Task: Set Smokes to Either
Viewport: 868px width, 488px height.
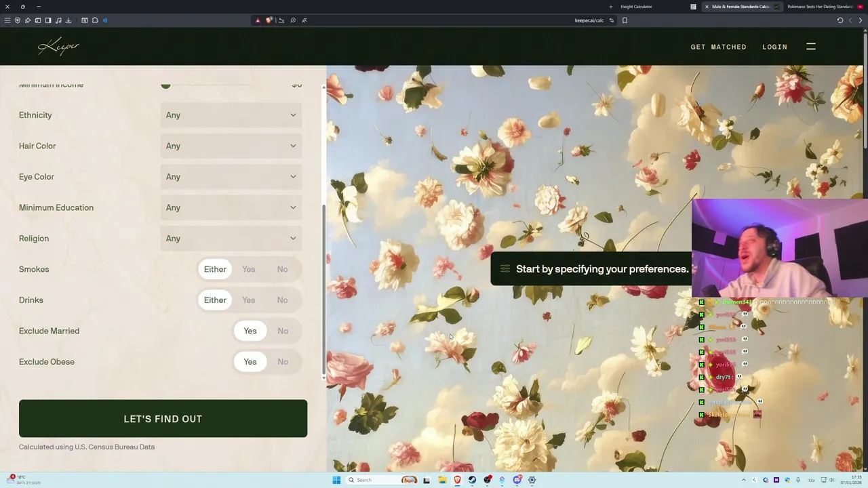Action: (215, 269)
